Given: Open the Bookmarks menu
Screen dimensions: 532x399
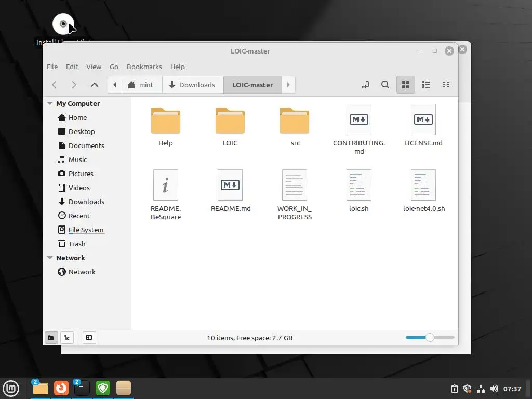Looking at the screenshot, I should point(144,66).
